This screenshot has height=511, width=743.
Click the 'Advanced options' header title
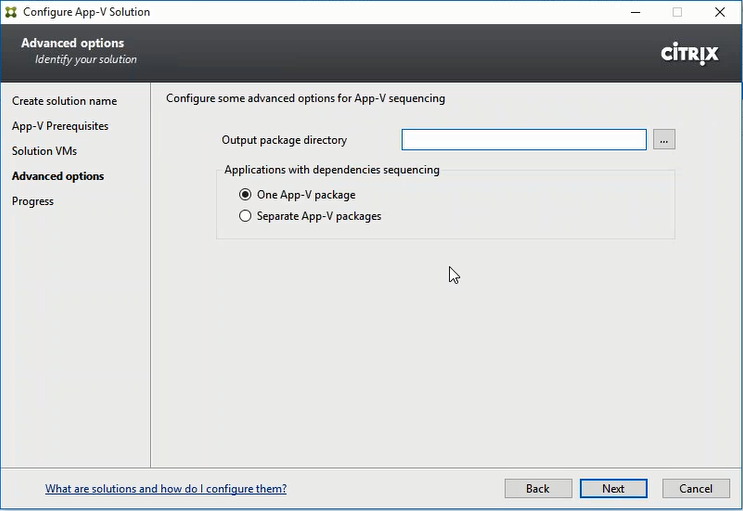pyautogui.click(x=73, y=43)
